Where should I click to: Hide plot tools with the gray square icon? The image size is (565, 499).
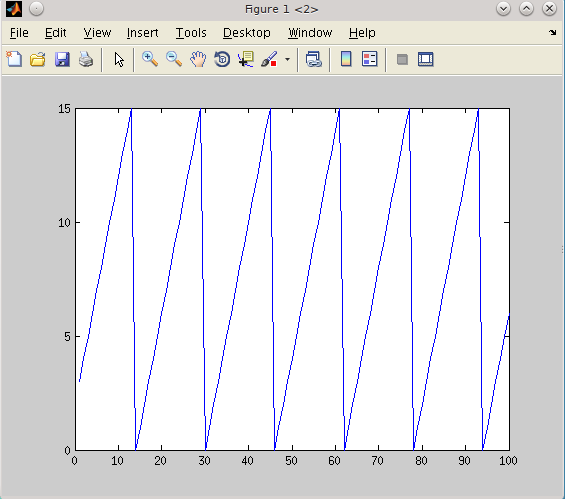click(402, 59)
